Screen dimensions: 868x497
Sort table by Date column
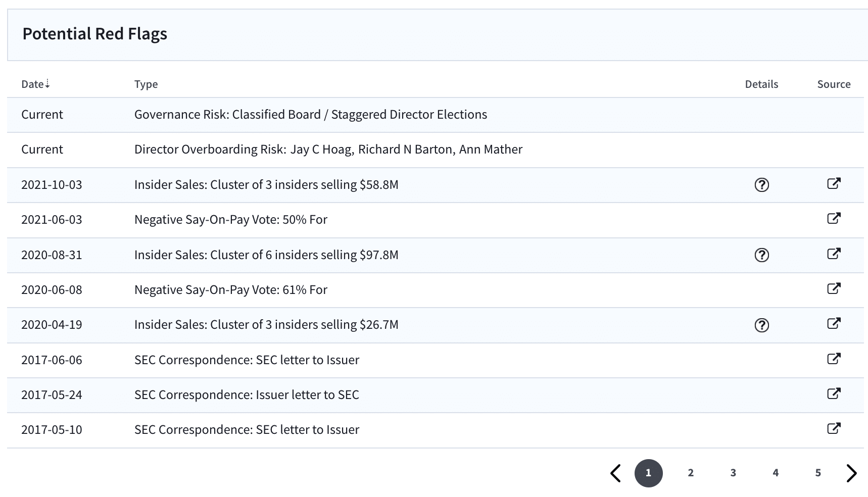click(x=35, y=84)
